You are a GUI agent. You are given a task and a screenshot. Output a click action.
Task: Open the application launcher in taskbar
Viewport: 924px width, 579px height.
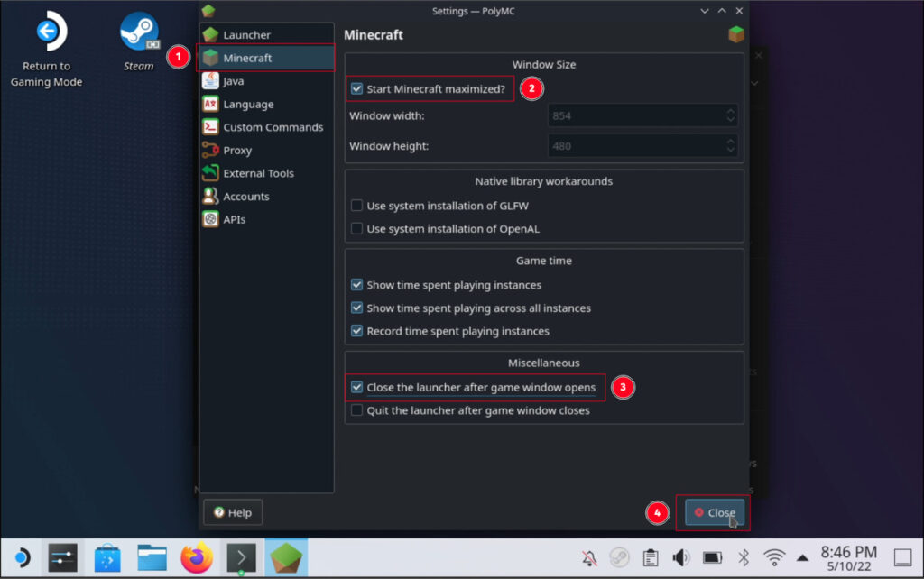tap(22, 557)
